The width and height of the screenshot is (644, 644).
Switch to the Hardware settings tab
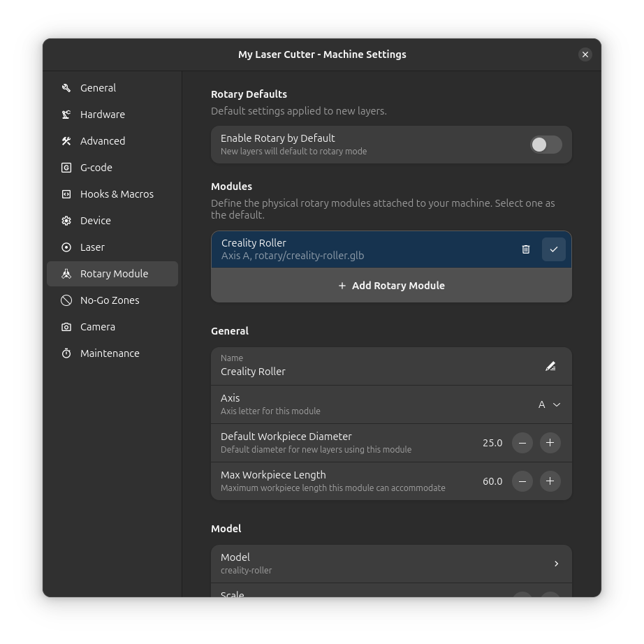point(103,115)
